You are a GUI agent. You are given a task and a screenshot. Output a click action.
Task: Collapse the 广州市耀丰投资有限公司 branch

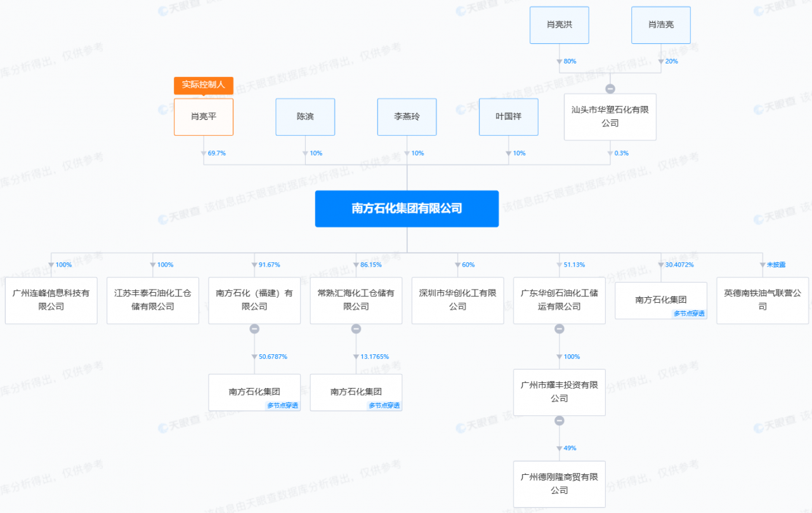[559, 421]
